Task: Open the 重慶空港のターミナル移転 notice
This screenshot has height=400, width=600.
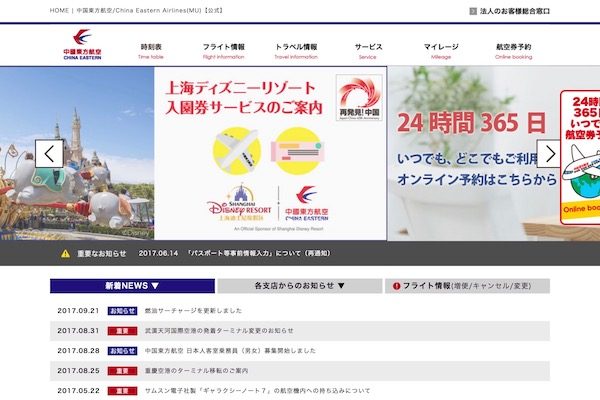Action: tap(196, 371)
